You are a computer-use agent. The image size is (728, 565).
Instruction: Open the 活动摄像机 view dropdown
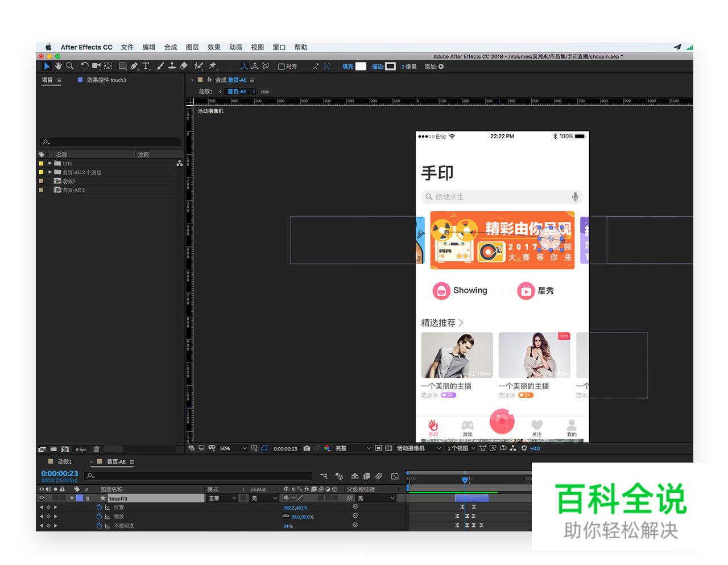[x=419, y=448]
